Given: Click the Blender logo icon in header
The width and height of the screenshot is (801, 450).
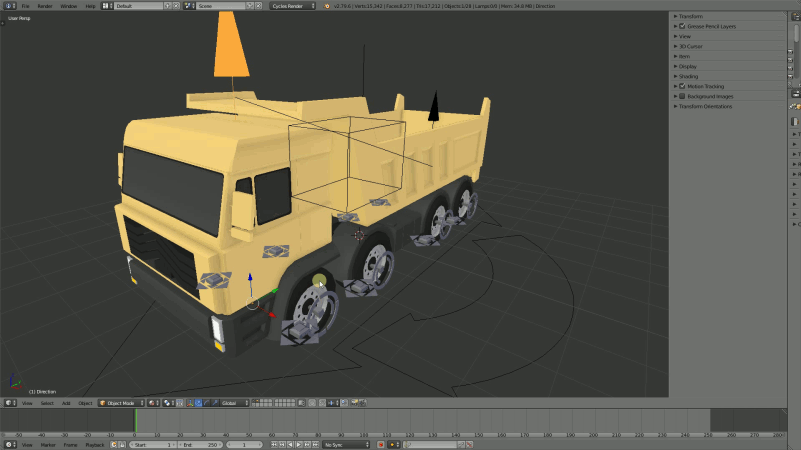Looking at the screenshot, I should (x=326, y=6).
